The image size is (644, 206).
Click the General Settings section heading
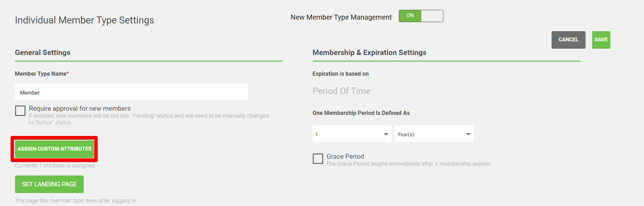coord(43,53)
